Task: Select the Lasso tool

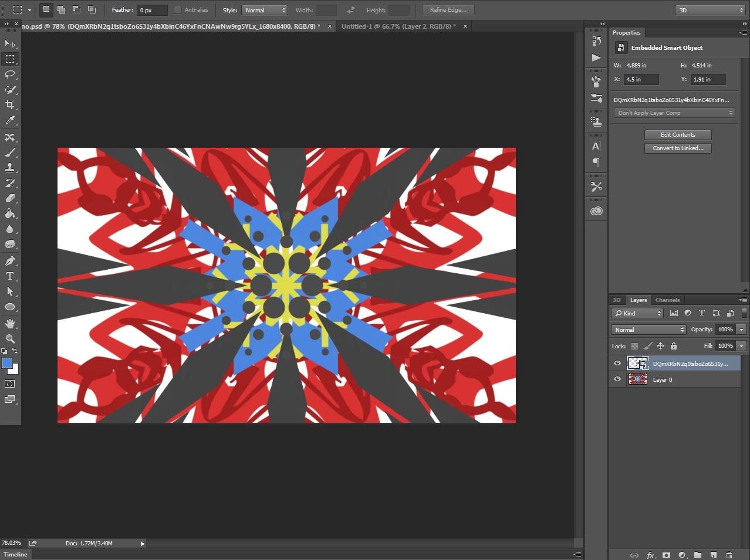Action: tap(10, 74)
